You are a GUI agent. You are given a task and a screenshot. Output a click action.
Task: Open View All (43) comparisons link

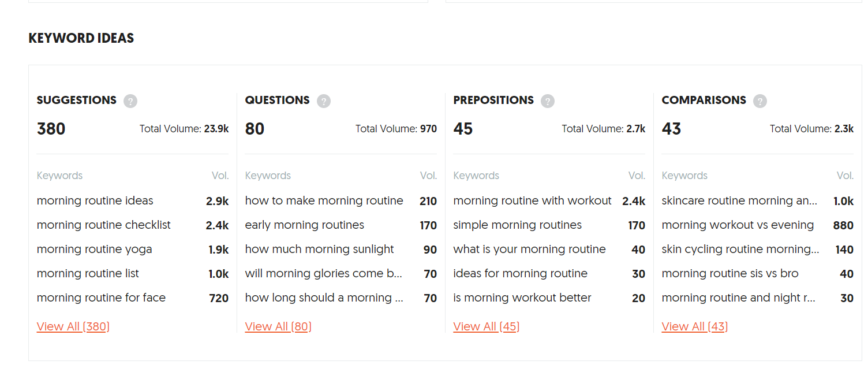pos(695,326)
